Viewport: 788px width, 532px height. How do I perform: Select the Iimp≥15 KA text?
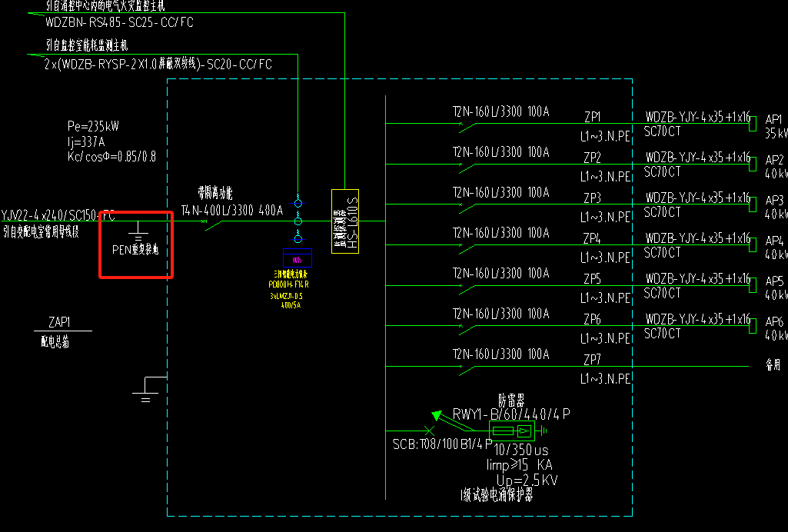click(520, 464)
